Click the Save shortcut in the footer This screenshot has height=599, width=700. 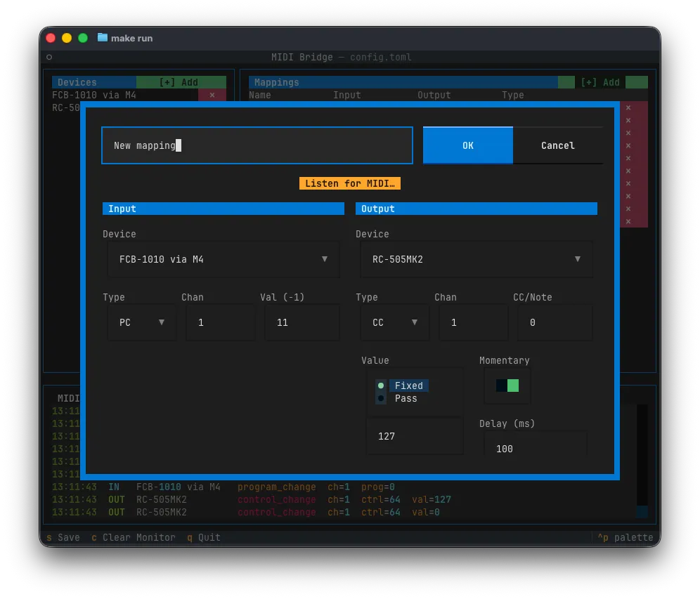pyautogui.click(x=63, y=537)
